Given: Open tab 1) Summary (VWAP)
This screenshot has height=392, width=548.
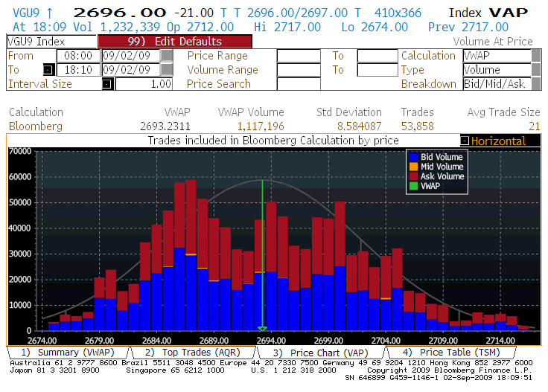Looking at the screenshot, I should 68,353.
